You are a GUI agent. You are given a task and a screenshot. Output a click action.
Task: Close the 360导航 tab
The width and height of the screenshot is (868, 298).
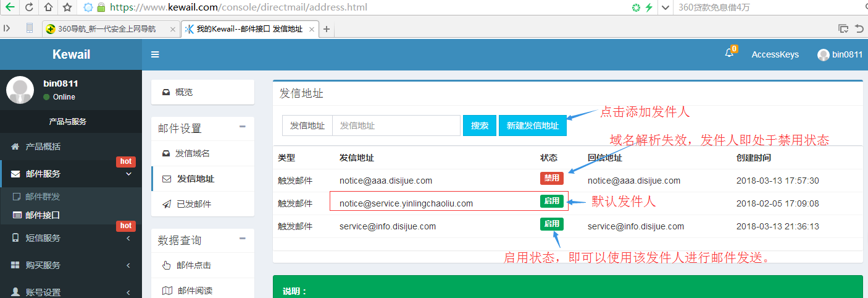pyautogui.click(x=172, y=29)
